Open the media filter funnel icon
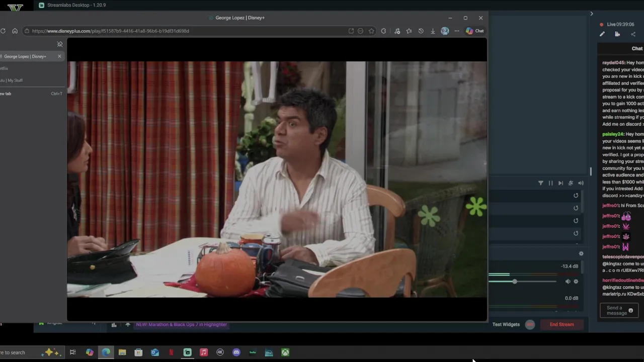The width and height of the screenshot is (644, 362). 541,184
